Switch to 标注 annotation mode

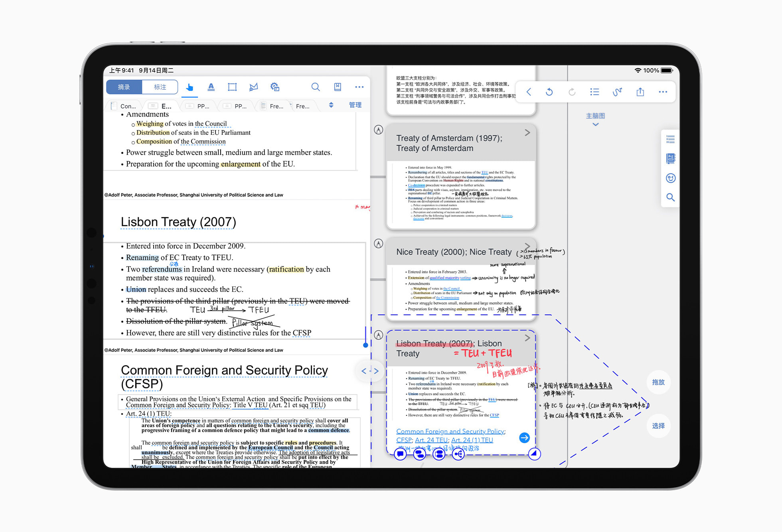click(160, 87)
